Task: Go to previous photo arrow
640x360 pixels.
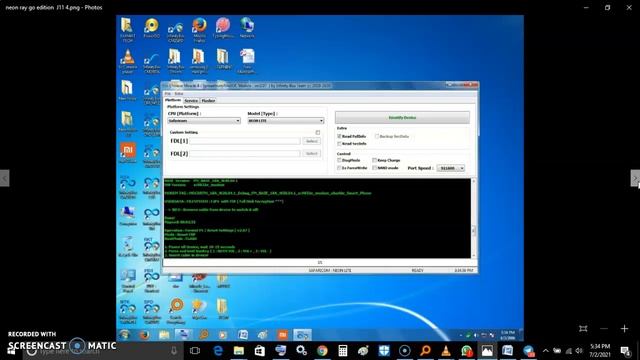Action: click(x=4, y=178)
